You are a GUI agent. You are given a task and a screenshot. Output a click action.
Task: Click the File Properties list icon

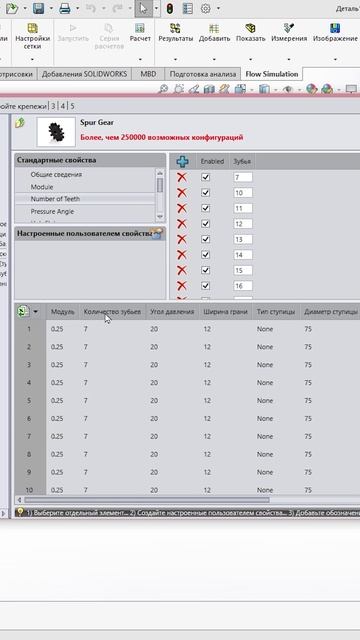coord(188,8)
